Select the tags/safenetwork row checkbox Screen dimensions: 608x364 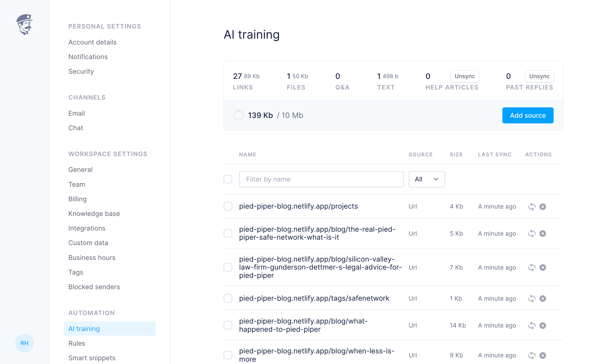(x=228, y=299)
